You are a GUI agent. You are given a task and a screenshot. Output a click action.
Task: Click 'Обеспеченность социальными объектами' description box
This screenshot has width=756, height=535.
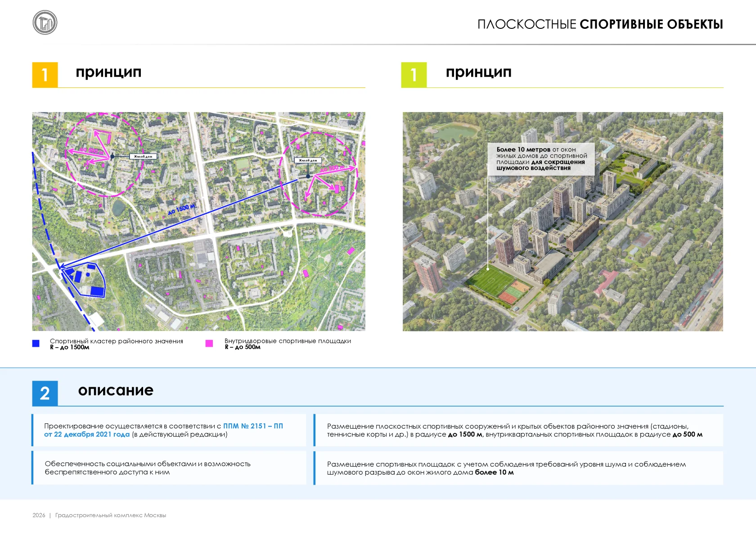[x=169, y=468]
